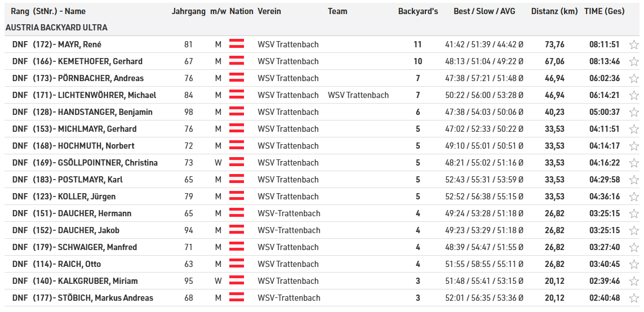The image size is (644, 312).
Task: Click flag icon in KOLLER, Jürgen row
Action: coord(237,195)
